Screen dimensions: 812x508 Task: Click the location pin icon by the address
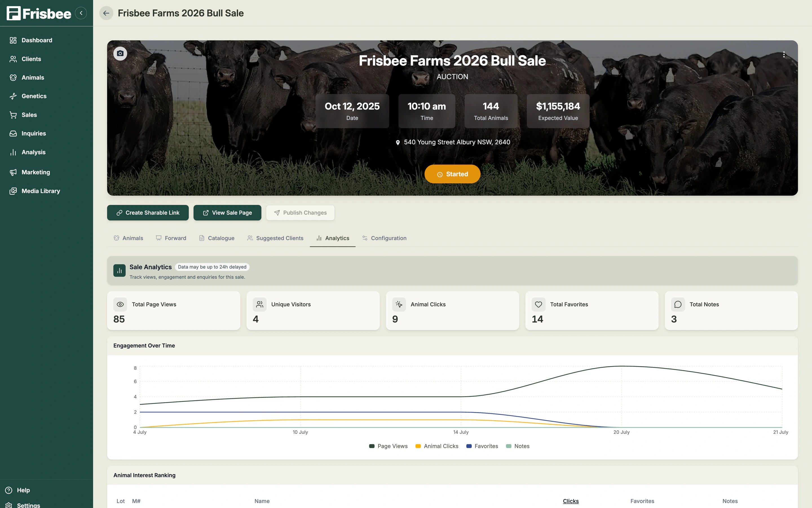click(398, 143)
